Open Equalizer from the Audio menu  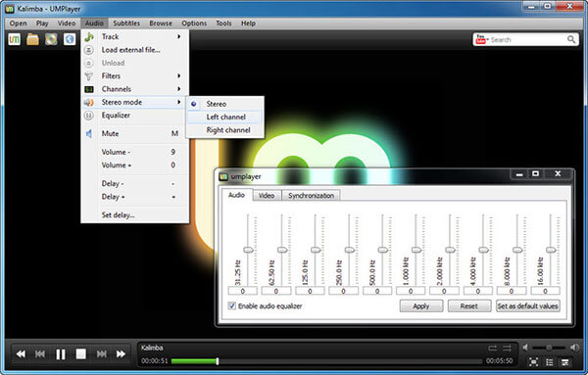click(x=134, y=116)
